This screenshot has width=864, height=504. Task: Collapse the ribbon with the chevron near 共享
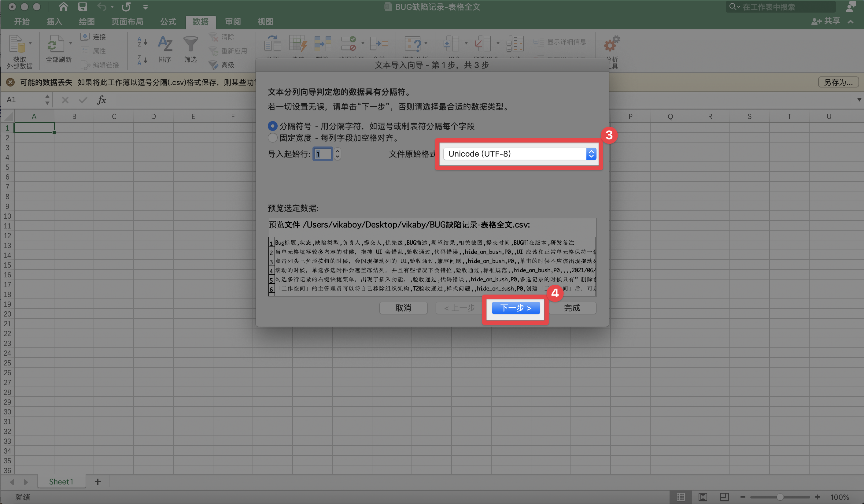pos(851,21)
